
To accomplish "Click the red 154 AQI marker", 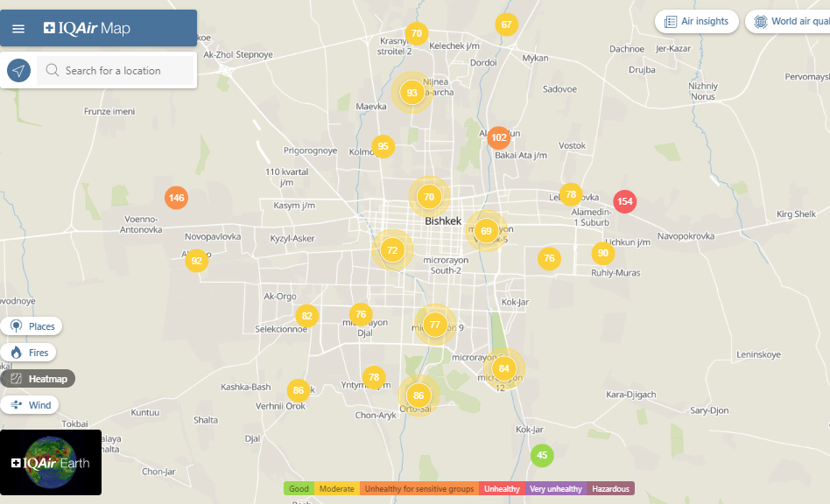I will (x=624, y=201).
